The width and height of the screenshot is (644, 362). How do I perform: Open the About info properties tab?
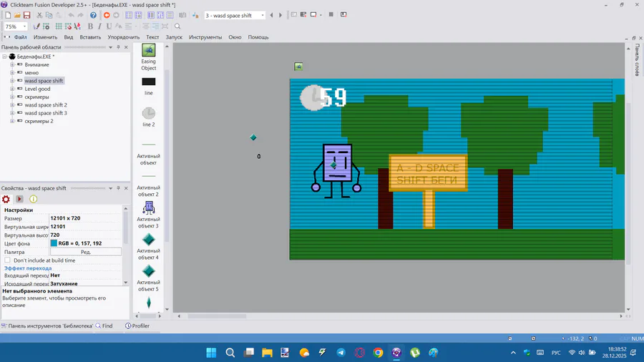tap(33, 199)
